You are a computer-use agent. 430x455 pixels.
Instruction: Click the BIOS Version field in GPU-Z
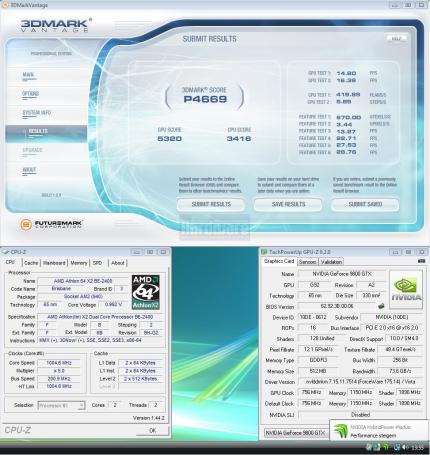(x=337, y=306)
